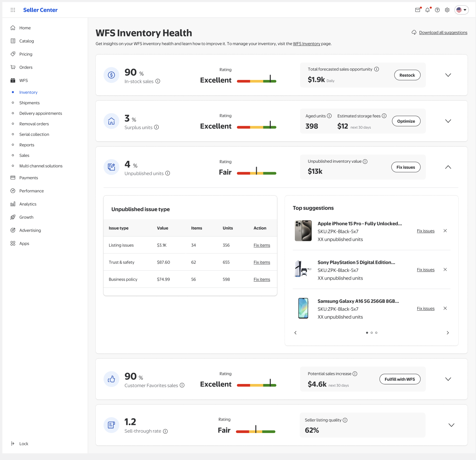Expand the In-stock sales card
This screenshot has width=476, height=460.
pos(448,75)
